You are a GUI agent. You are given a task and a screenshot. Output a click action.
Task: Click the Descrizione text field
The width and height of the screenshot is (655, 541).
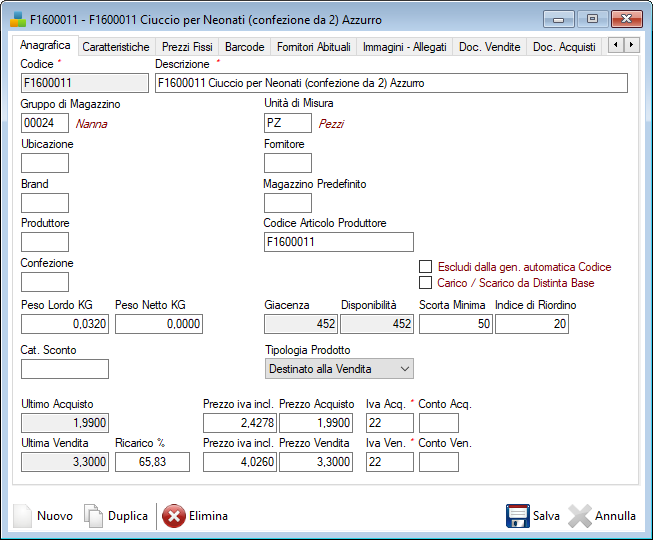coord(391,83)
